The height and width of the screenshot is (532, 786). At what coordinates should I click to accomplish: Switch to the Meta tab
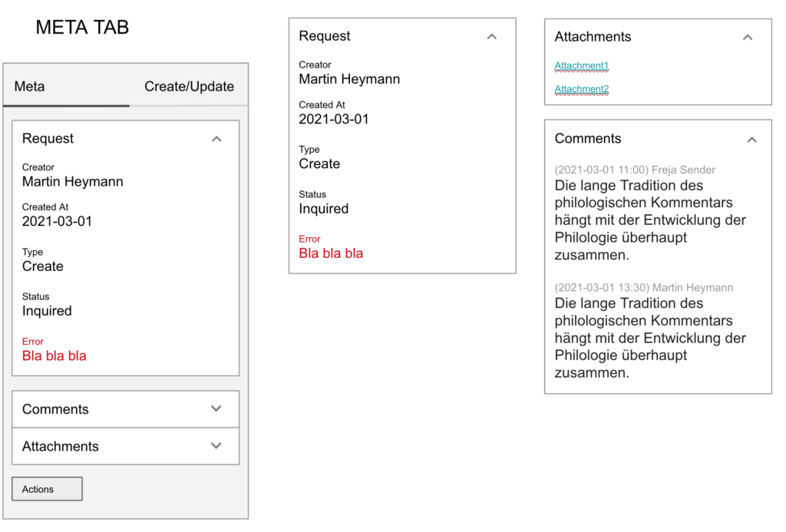coord(30,87)
